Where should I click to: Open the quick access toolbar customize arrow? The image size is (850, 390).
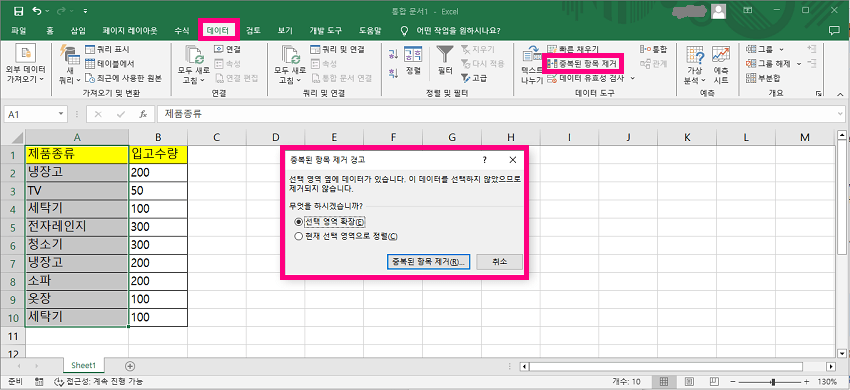tap(86, 10)
